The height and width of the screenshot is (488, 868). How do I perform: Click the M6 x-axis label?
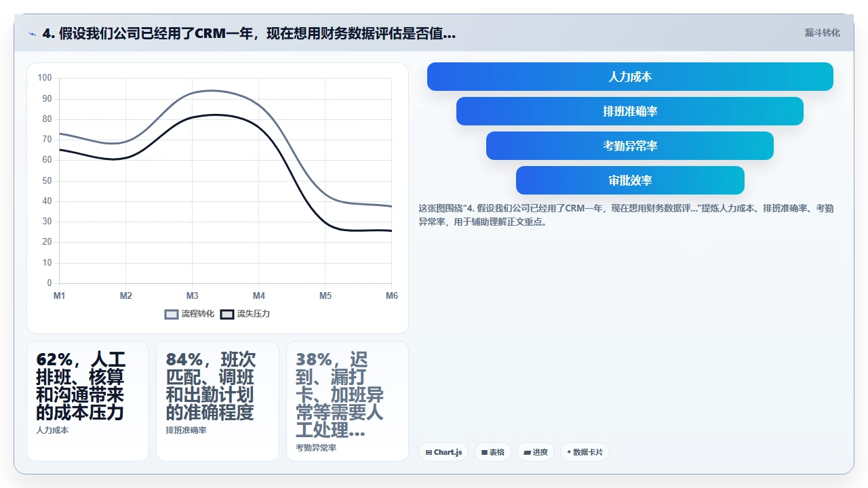coord(391,296)
